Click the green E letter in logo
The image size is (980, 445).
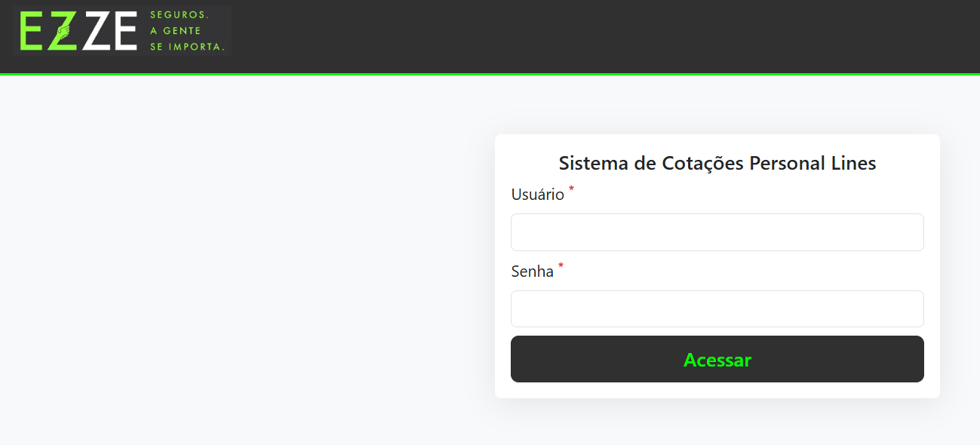(33, 32)
